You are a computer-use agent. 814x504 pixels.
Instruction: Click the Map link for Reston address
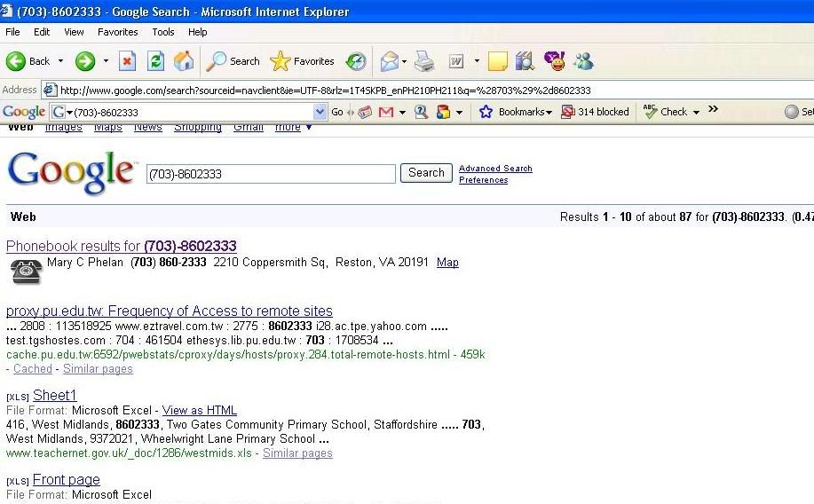[447, 263]
